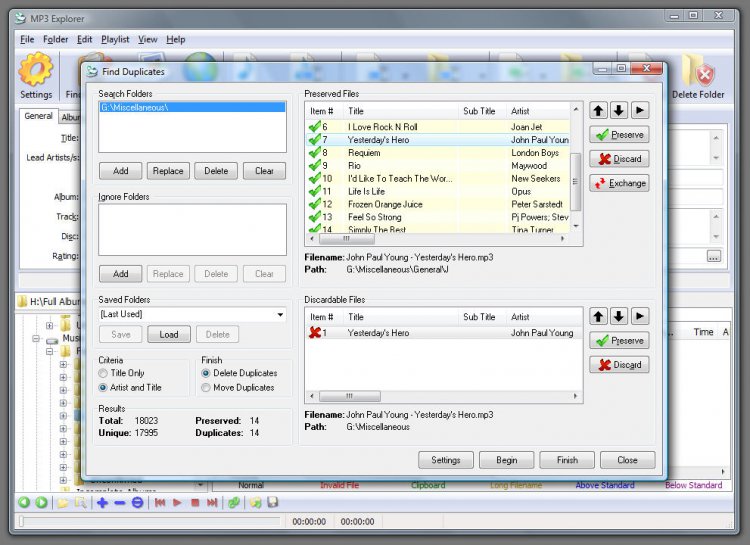Click the down arrow beside Discardable Files
The image size is (750, 545).
pyautogui.click(x=619, y=316)
